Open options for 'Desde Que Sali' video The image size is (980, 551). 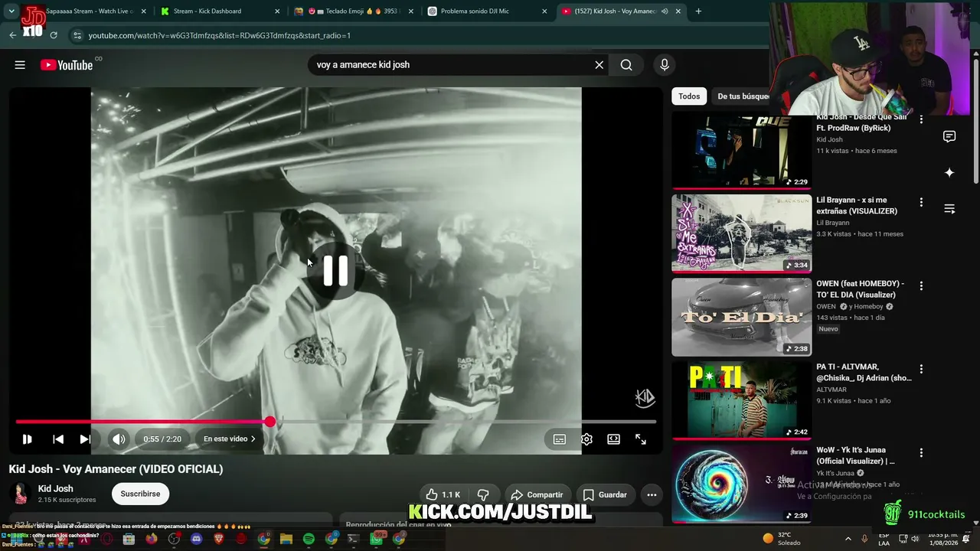(x=921, y=119)
